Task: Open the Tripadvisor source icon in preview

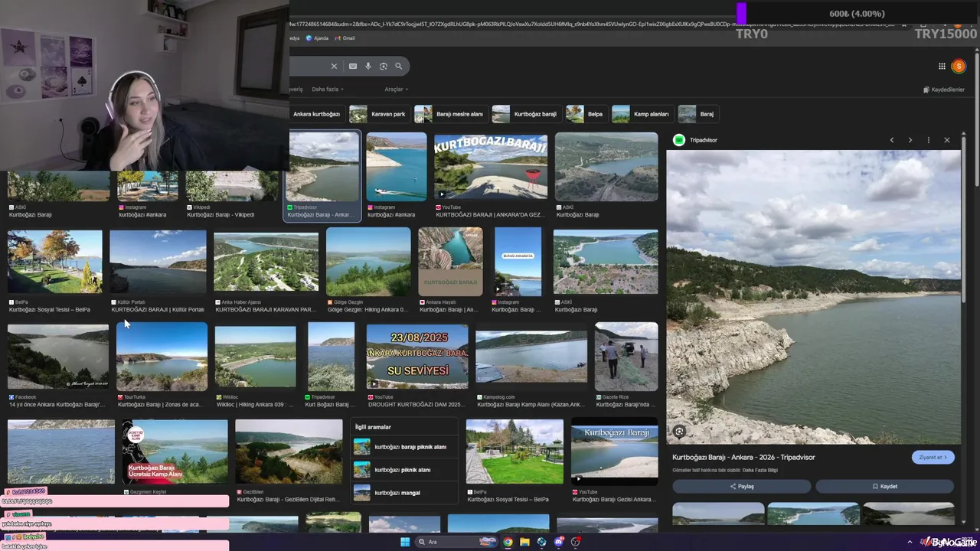Action: [x=678, y=140]
